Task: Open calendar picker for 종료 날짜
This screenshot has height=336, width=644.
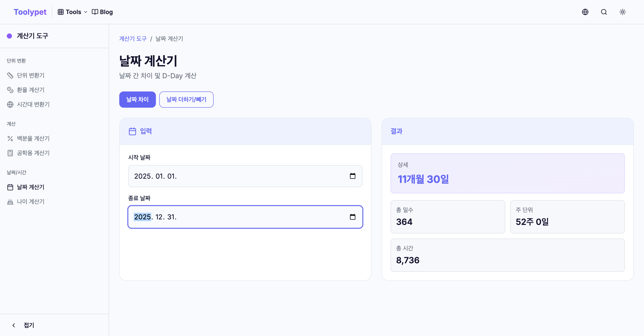Action: pyautogui.click(x=352, y=217)
